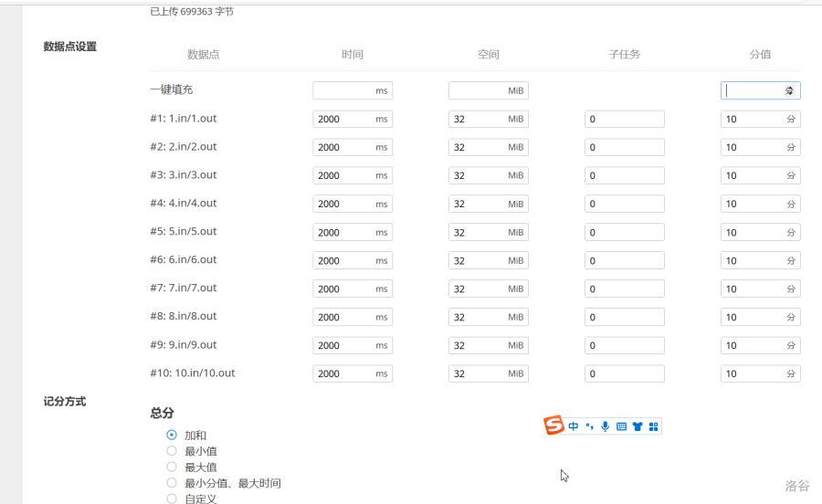Click the spinner in one-key fill score field
Viewport: 822px width, 504px height.
[x=789, y=90]
